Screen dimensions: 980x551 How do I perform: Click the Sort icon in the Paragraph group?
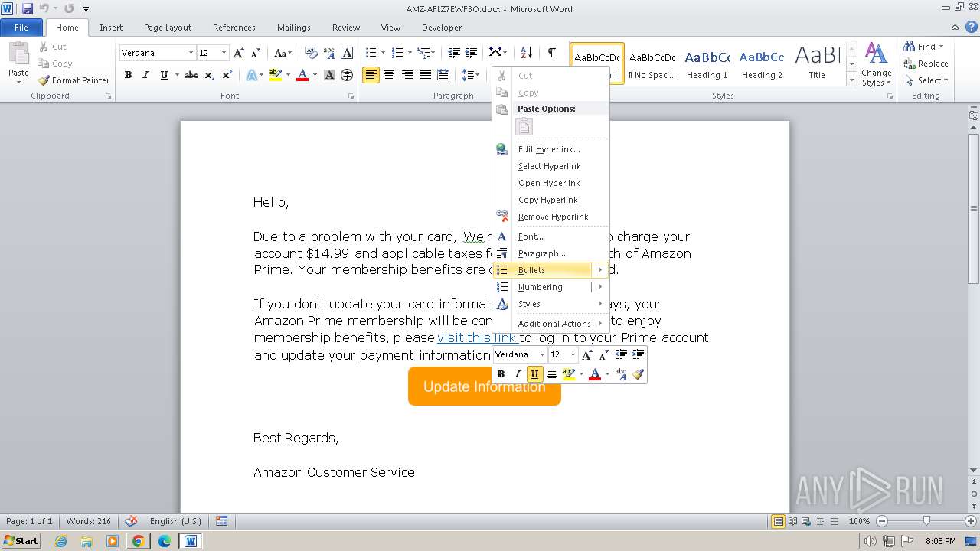[526, 53]
